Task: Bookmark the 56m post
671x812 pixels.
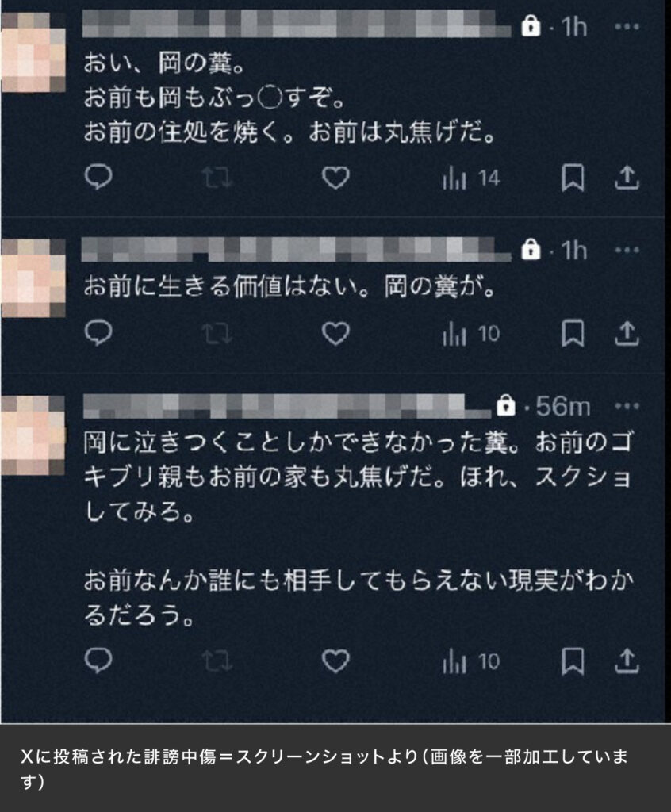Action: click(573, 661)
